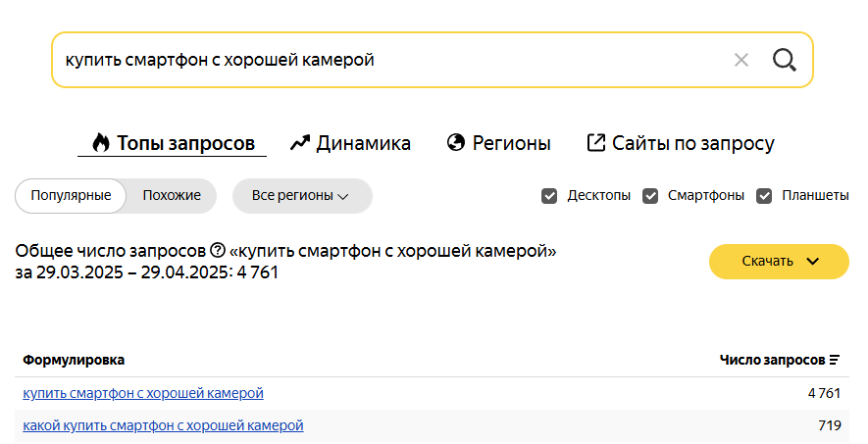Click the sort icon beside Число запросов
Viewport: 868px width, 444px height.
[x=835, y=360]
